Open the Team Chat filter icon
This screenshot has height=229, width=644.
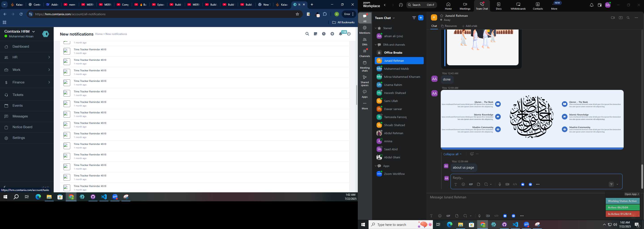[414, 18]
